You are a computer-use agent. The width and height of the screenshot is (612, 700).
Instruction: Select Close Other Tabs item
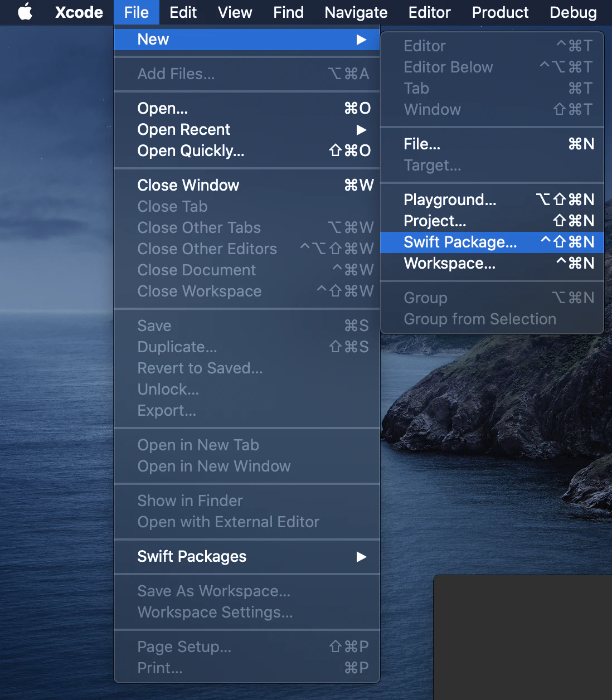coord(247,227)
